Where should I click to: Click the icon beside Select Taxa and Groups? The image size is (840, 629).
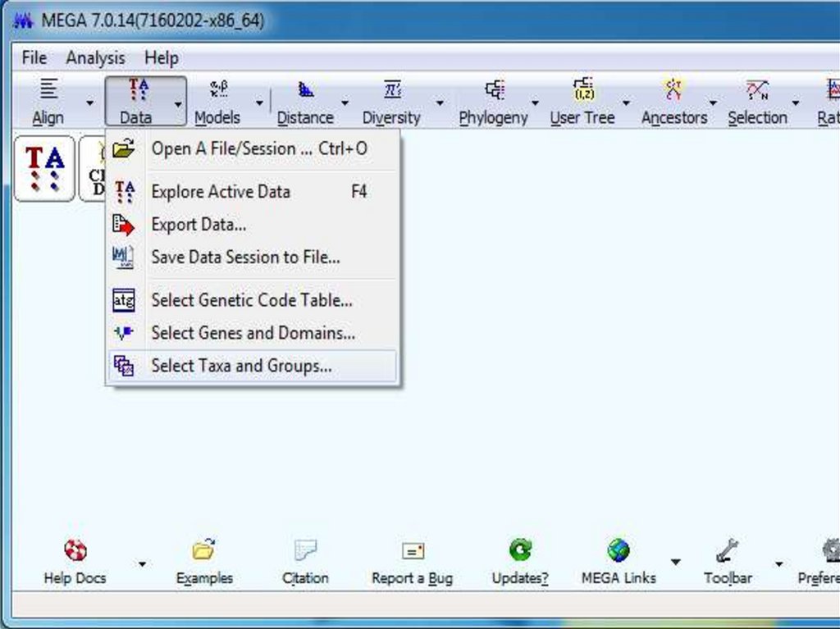124,366
